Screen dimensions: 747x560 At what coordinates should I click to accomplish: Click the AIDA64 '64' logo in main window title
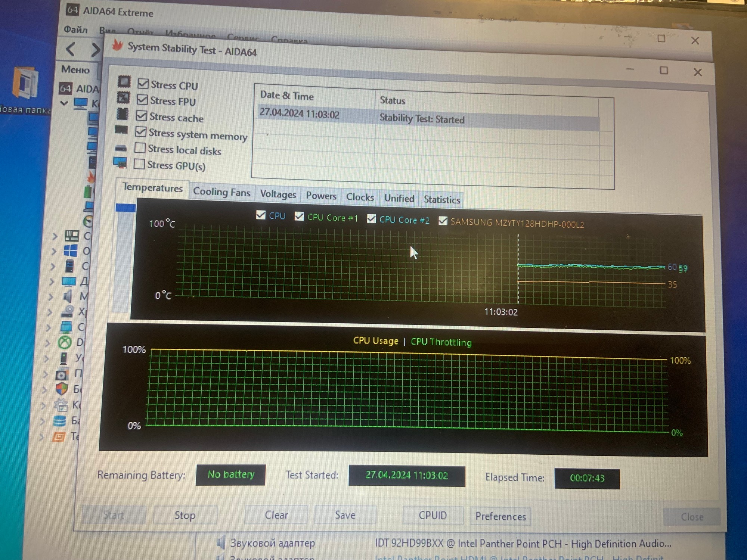click(72, 10)
